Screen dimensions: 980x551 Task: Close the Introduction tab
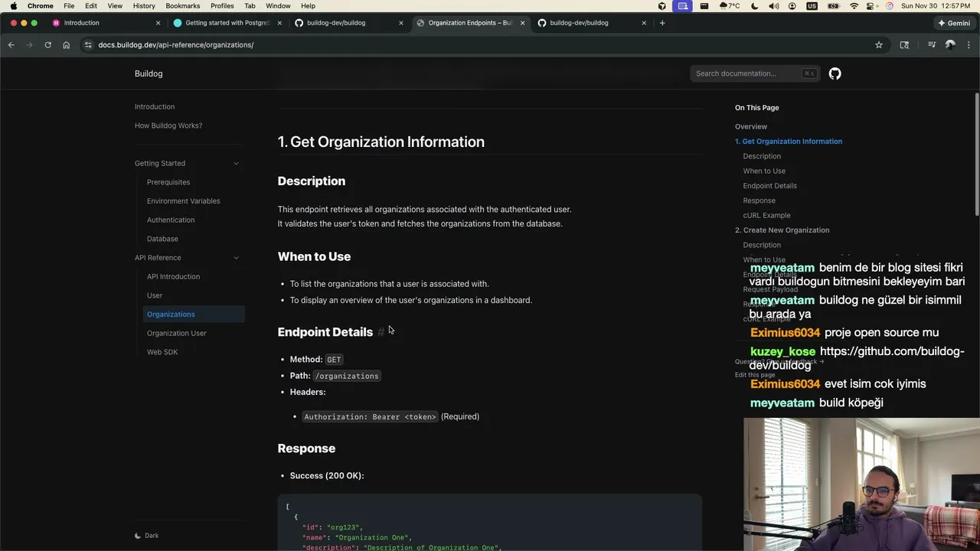(x=158, y=23)
